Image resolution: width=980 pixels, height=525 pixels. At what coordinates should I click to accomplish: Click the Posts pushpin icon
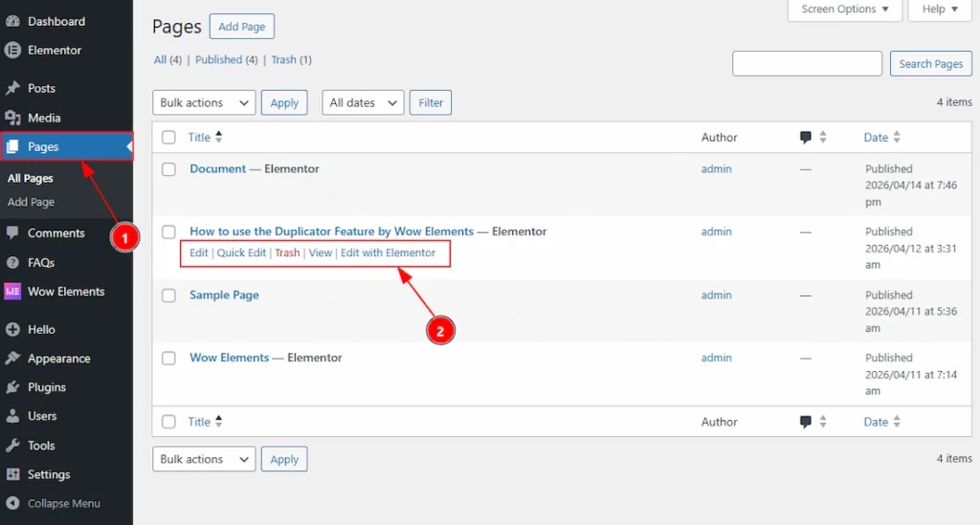click(12, 88)
